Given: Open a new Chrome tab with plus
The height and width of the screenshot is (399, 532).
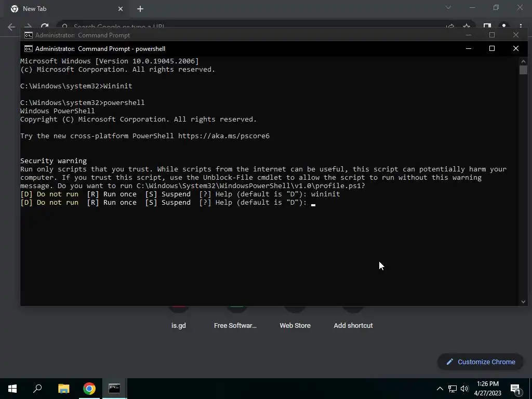Looking at the screenshot, I should (x=140, y=9).
